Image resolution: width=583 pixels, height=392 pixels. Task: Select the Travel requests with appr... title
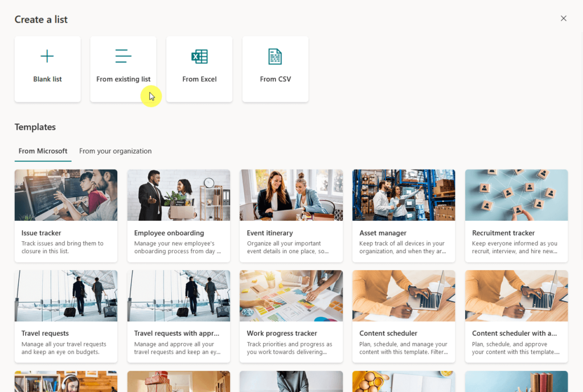click(x=176, y=333)
